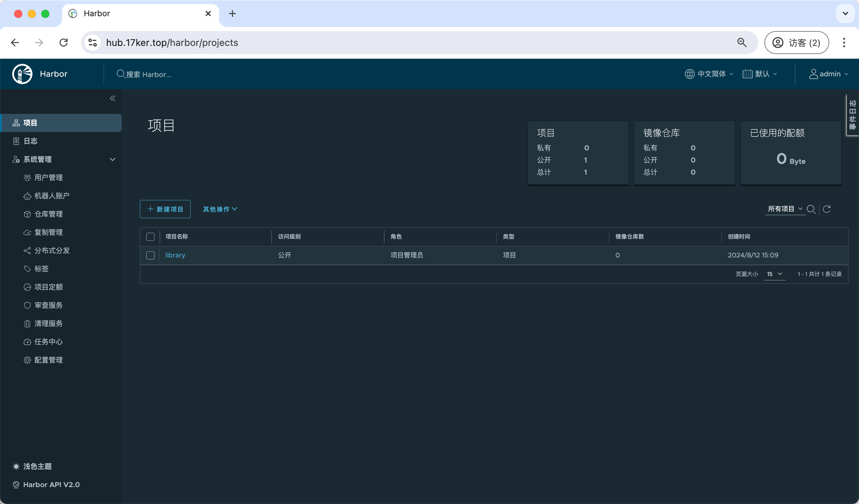Click the trash icon for 清理服务
Viewport: 859px width, 504px height.
click(27, 323)
